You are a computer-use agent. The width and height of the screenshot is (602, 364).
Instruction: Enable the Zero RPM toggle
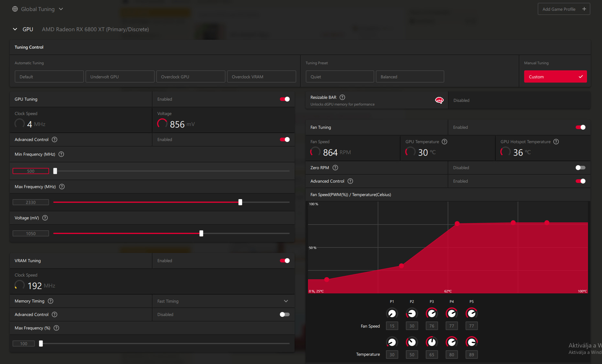tap(580, 168)
